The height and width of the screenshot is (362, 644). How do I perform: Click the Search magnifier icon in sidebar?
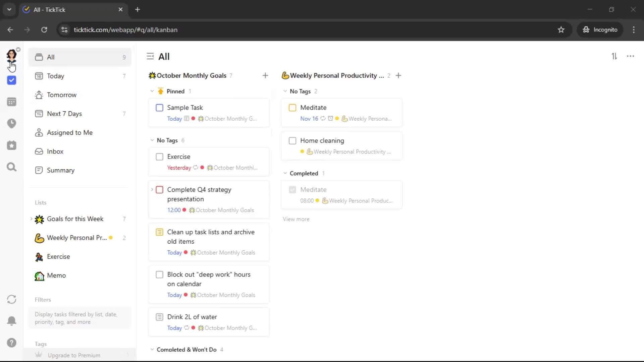11,167
